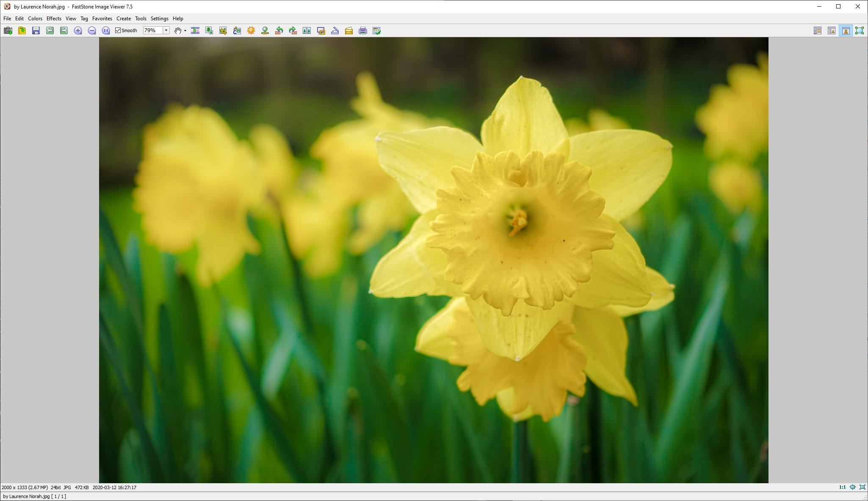
Task: Click the daffodil image in the viewer
Action: pyautogui.click(x=434, y=260)
